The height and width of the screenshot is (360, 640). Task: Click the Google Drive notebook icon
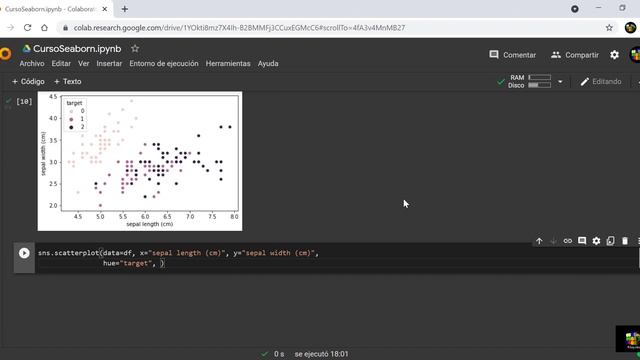[x=27, y=49]
